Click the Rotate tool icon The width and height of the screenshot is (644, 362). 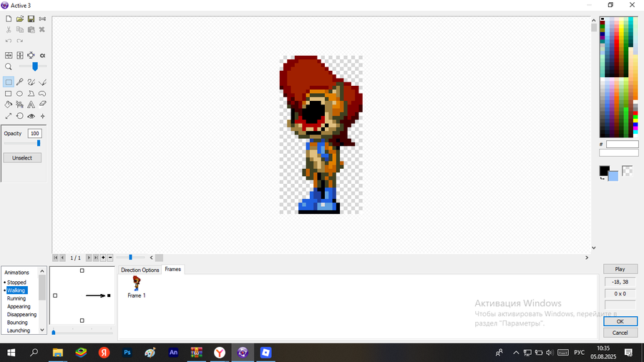[20, 116]
